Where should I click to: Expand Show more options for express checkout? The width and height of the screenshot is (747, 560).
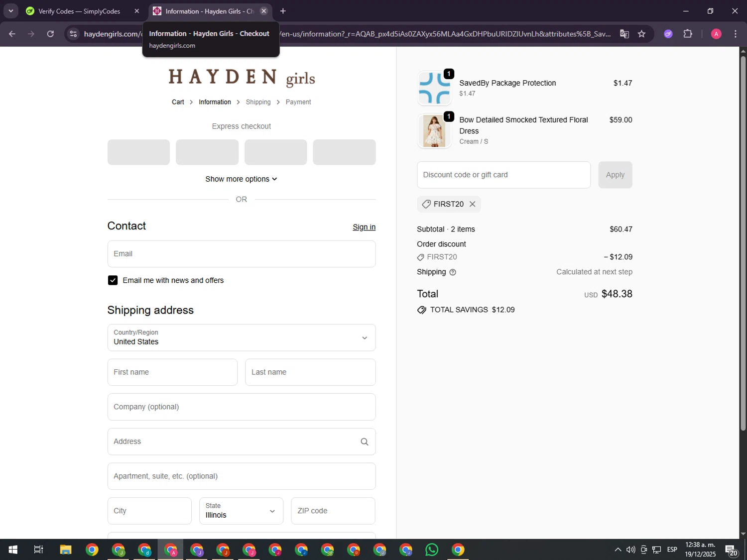(x=241, y=179)
